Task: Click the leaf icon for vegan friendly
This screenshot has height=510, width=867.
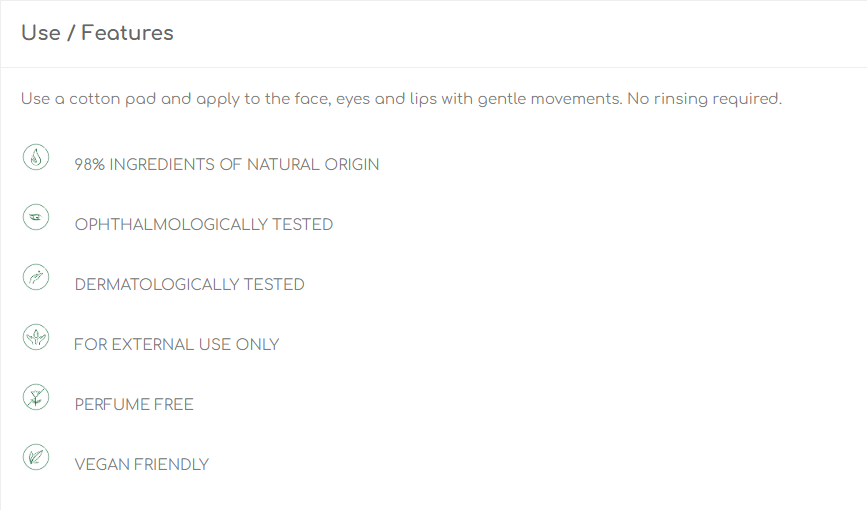Action: click(x=36, y=457)
